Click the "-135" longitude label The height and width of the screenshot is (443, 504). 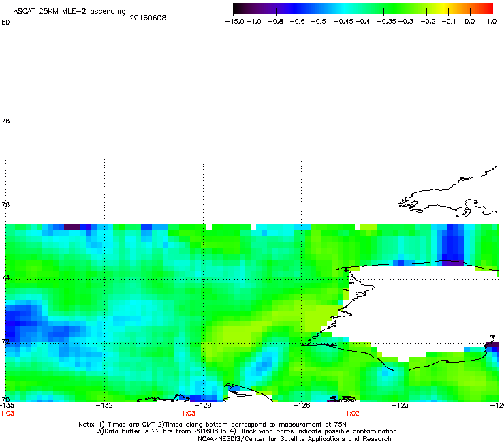point(7,406)
